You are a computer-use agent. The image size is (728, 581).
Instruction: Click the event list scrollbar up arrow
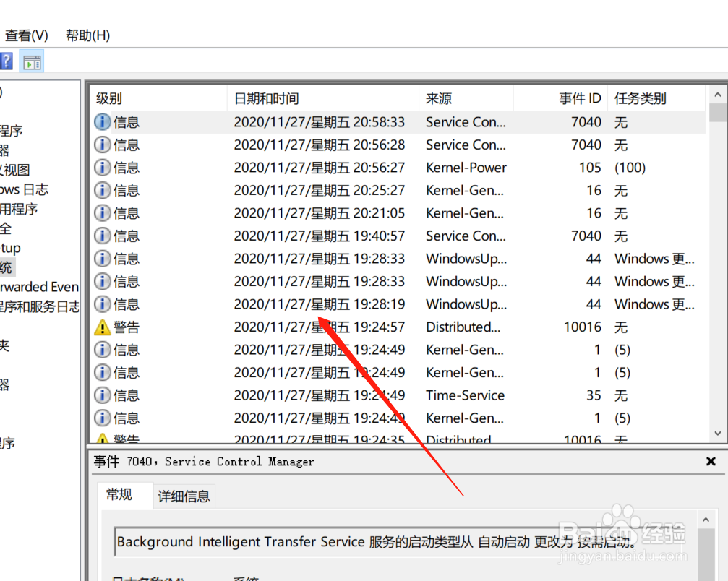tap(717, 92)
